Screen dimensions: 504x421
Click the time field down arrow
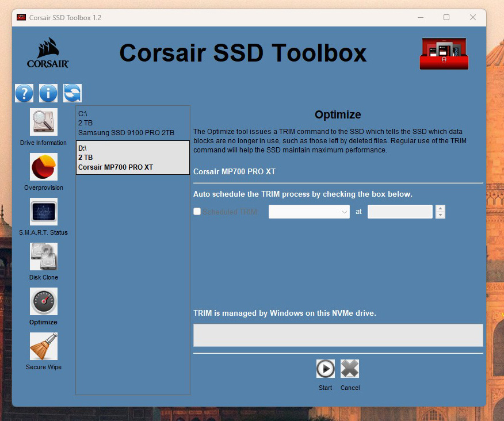441,215
